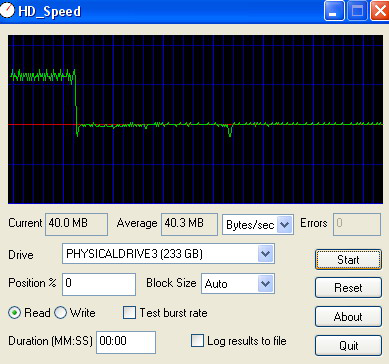Click the Position % input field
389x364 pixels.
coord(99,284)
